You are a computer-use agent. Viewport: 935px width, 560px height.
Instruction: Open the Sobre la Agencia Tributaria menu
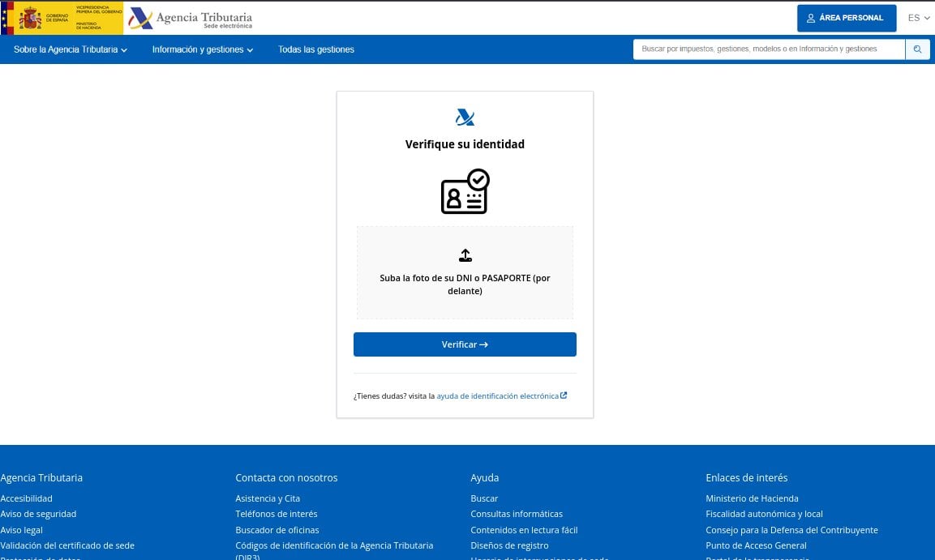tap(65, 49)
